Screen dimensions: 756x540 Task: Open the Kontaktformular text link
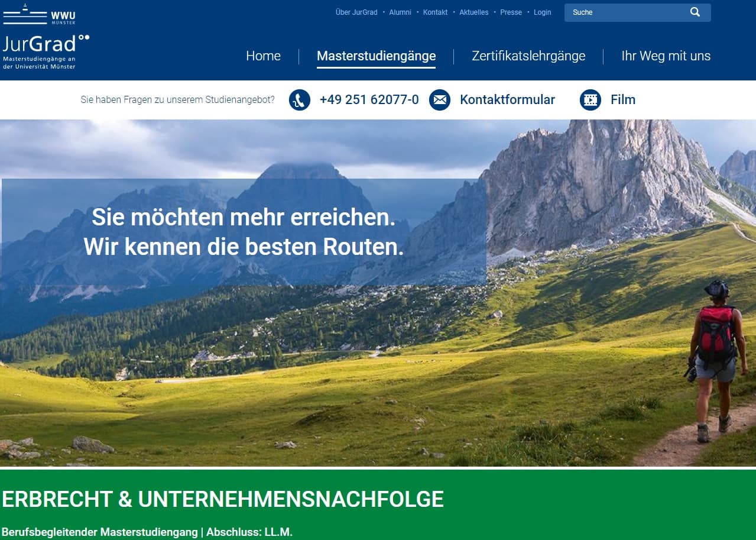(x=507, y=100)
